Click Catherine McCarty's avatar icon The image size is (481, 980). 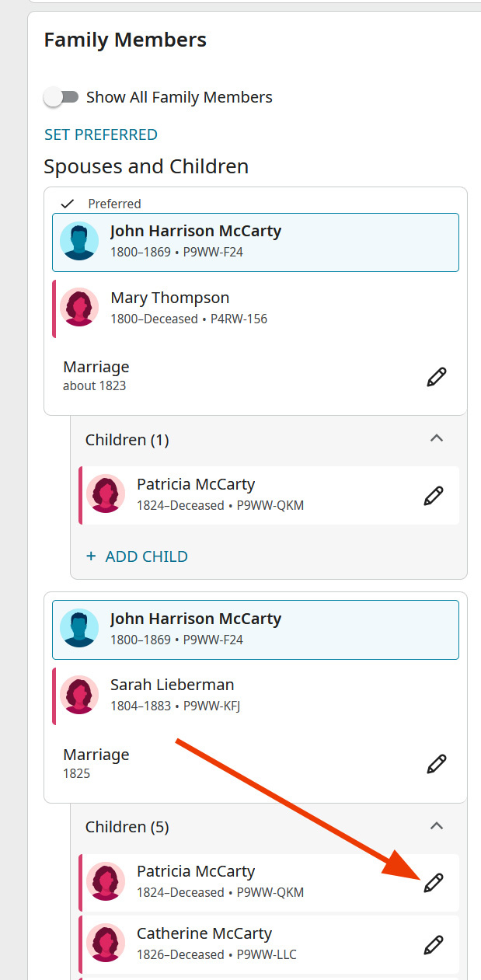click(106, 943)
